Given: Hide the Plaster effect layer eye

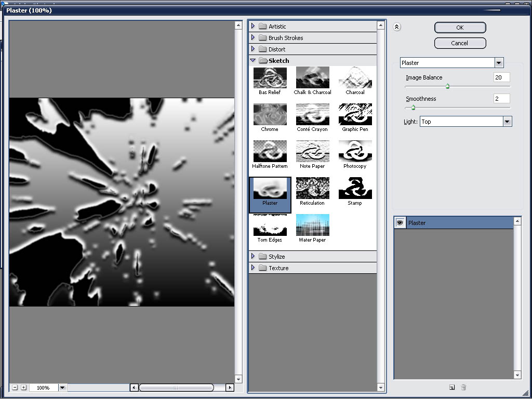Looking at the screenshot, I should coord(400,222).
